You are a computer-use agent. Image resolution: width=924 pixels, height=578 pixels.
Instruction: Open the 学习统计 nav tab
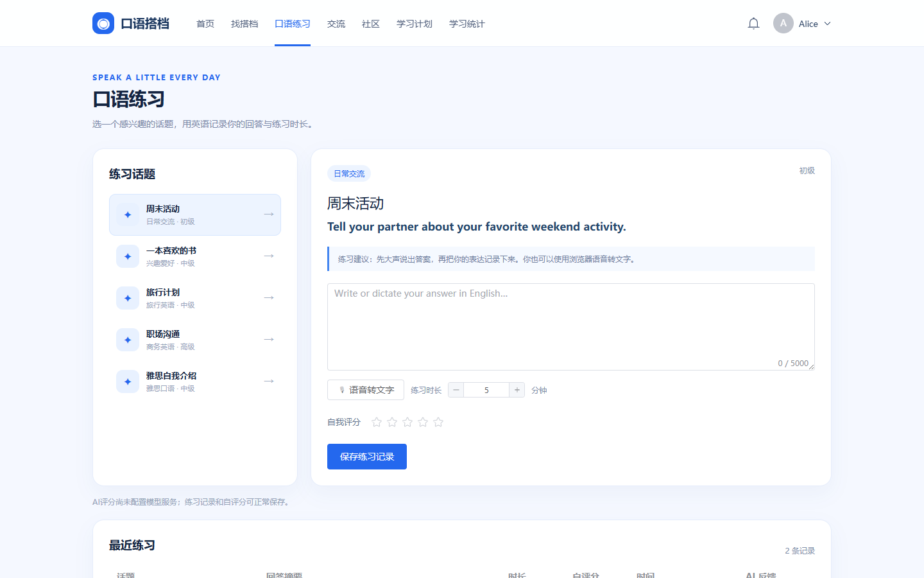point(467,24)
